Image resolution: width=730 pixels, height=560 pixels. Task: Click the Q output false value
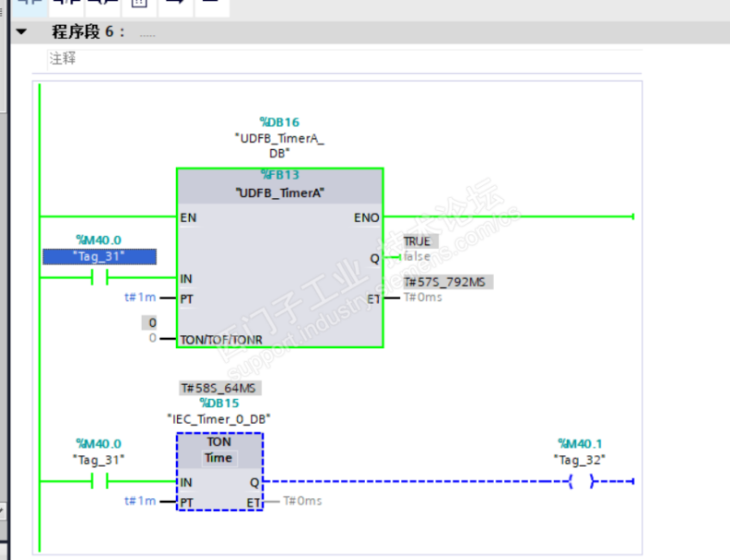pos(418,256)
